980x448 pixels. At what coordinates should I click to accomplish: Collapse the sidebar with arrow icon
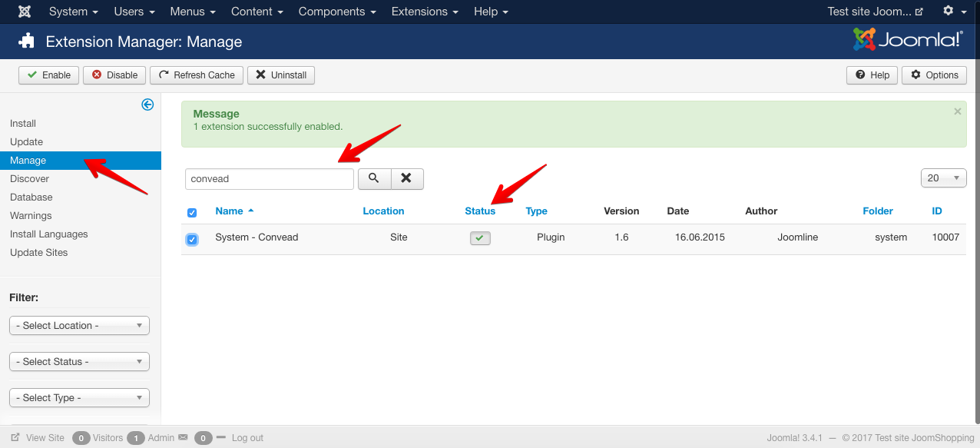pyautogui.click(x=147, y=105)
